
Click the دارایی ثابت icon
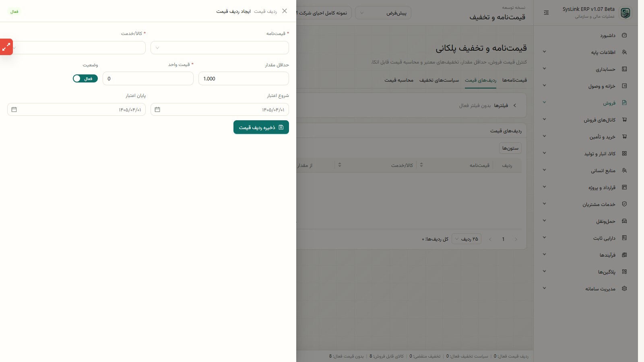click(x=624, y=238)
